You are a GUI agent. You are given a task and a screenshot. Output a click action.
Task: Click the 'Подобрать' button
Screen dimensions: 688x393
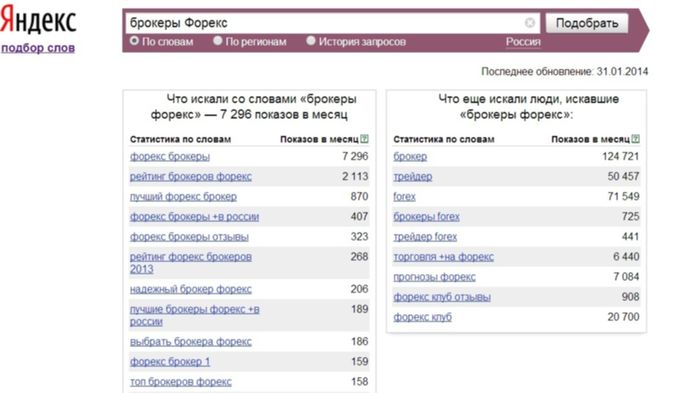click(587, 23)
